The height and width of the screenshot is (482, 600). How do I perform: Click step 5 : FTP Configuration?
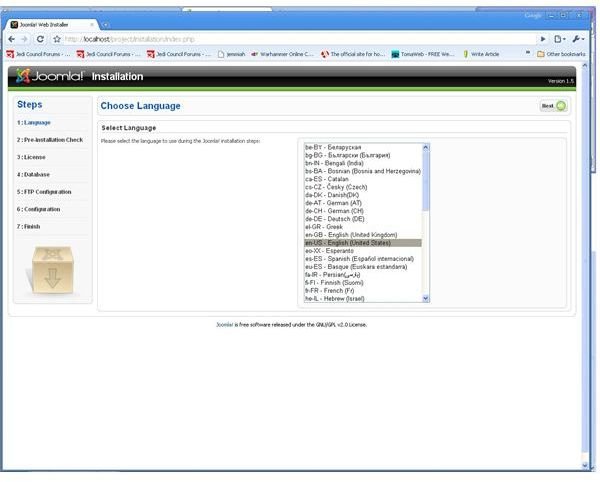(44, 192)
